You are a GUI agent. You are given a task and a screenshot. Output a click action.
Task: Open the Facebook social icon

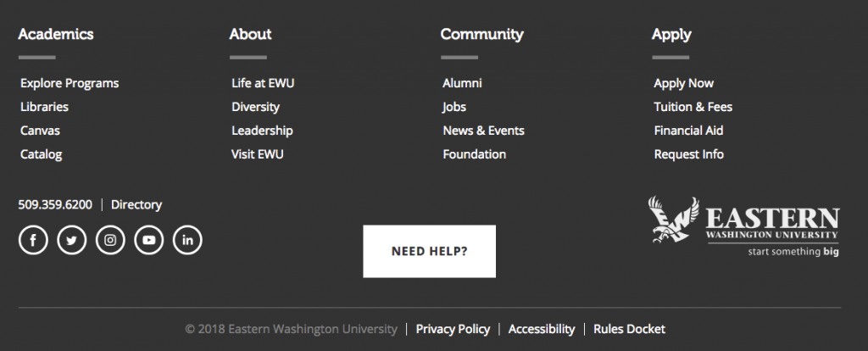[x=33, y=240]
